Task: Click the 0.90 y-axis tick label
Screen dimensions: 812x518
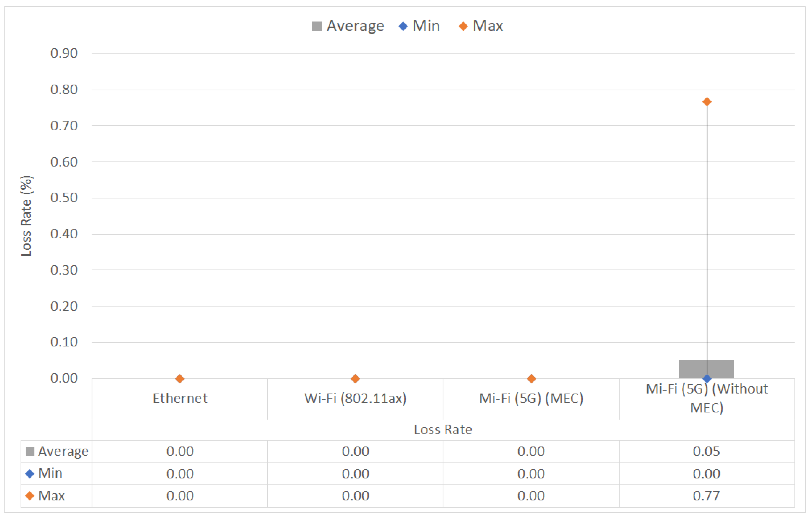Action: [x=64, y=53]
